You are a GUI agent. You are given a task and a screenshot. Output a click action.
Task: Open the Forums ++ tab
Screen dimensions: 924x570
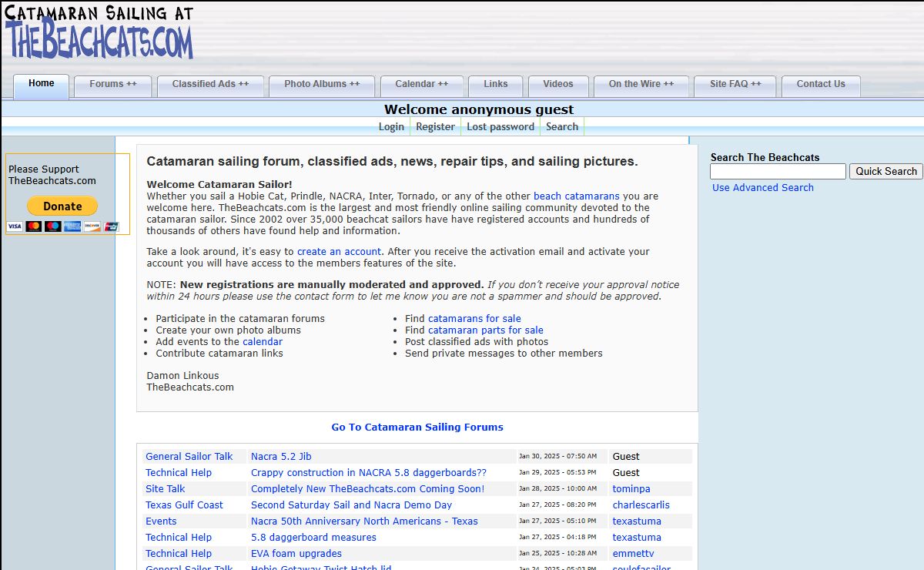point(112,85)
